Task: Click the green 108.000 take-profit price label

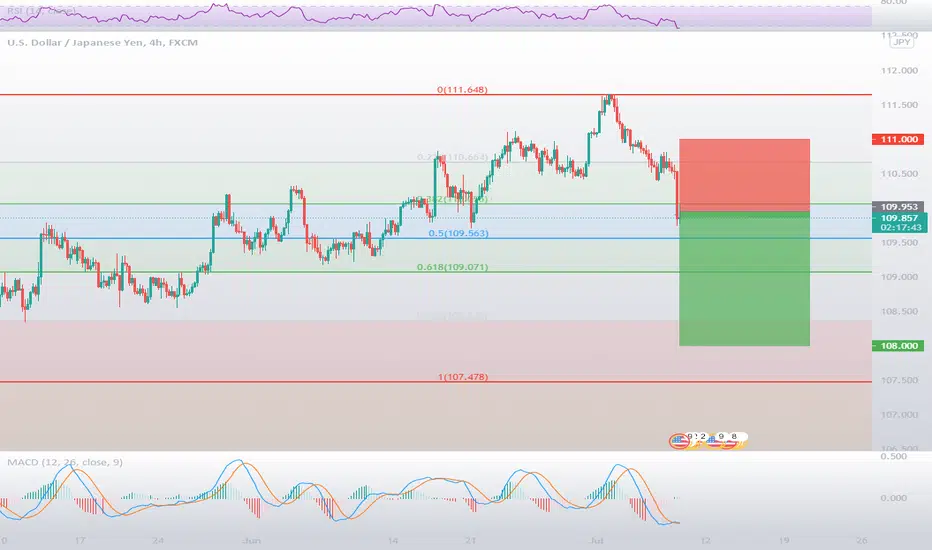Action: (898, 345)
